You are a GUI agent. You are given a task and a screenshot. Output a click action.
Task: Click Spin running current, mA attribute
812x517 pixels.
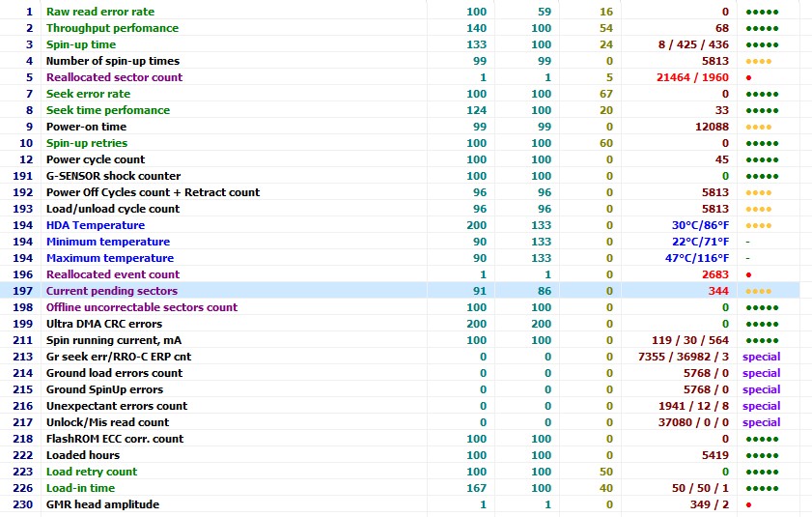(114, 340)
